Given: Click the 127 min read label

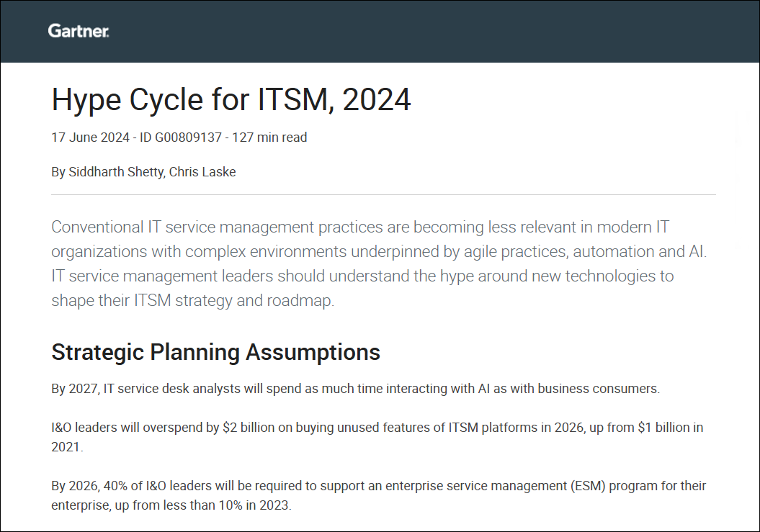Looking at the screenshot, I should pos(270,137).
